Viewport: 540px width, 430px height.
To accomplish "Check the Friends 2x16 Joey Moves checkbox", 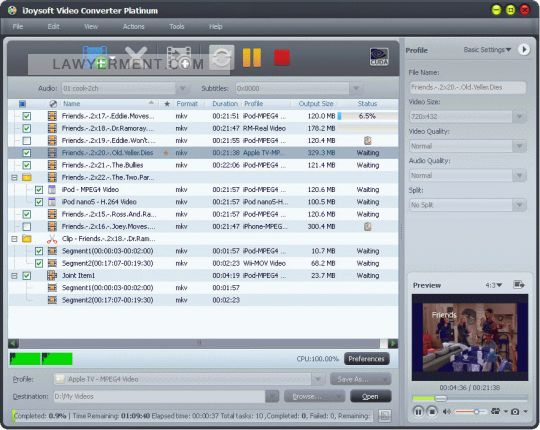I will click(27, 227).
